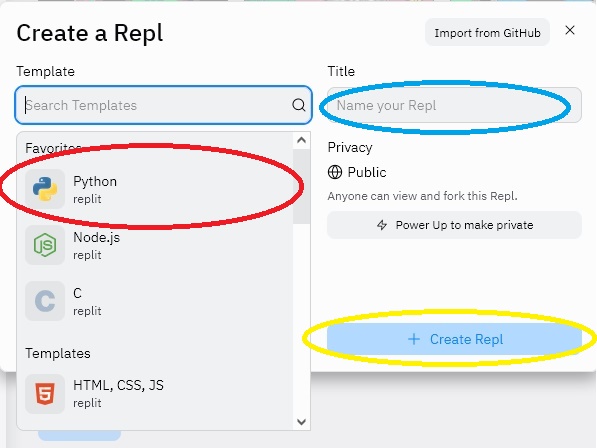The image size is (597, 448).
Task: Click the HTML5 shield icon
Action: (45, 394)
